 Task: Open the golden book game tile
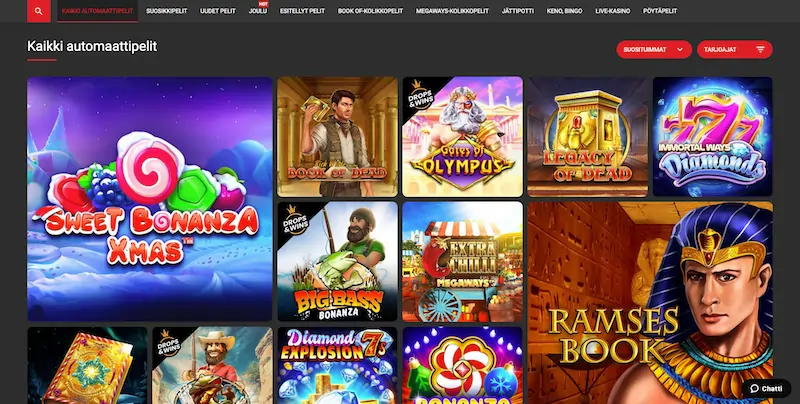pyautogui.click(x=87, y=365)
